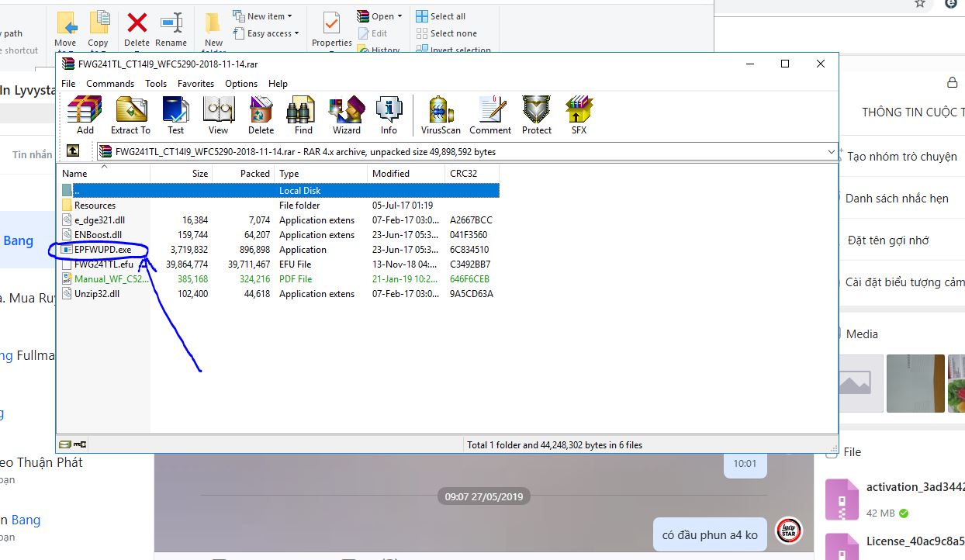965x560 pixels.
Task: Click Select all in Explorer ribbon
Action: pos(447,16)
